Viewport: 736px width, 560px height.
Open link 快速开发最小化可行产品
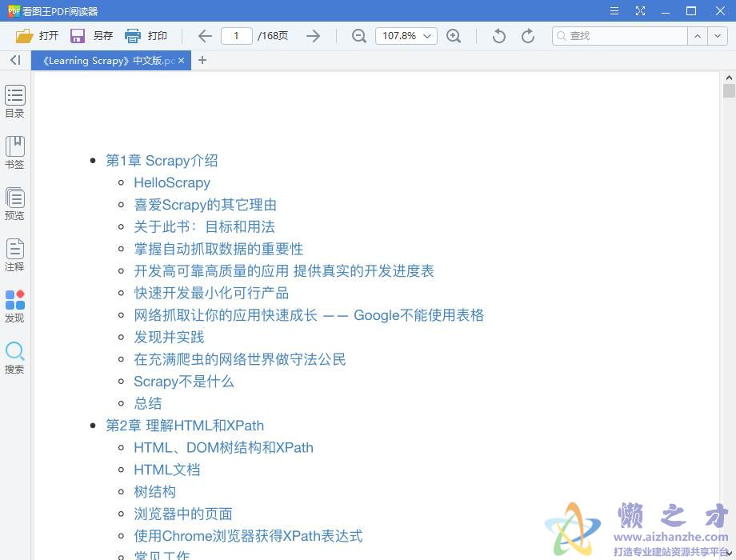tap(211, 293)
